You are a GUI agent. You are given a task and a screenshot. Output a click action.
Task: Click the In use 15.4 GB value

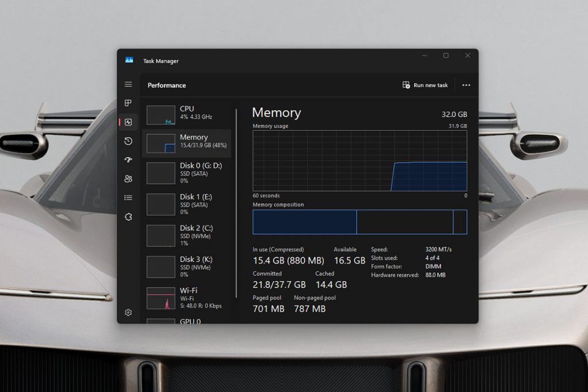point(288,261)
